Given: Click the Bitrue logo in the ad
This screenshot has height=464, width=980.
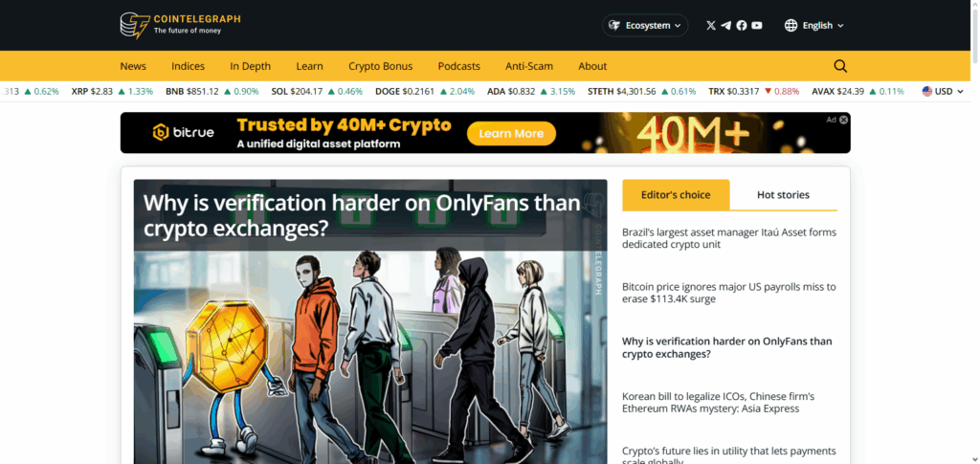Looking at the screenshot, I should coord(184,132).
